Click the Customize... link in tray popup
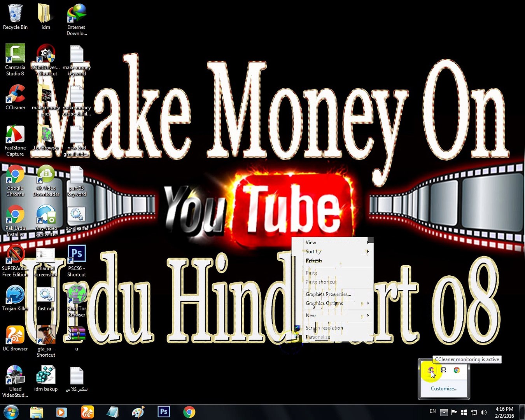 [x=444, y=388]
